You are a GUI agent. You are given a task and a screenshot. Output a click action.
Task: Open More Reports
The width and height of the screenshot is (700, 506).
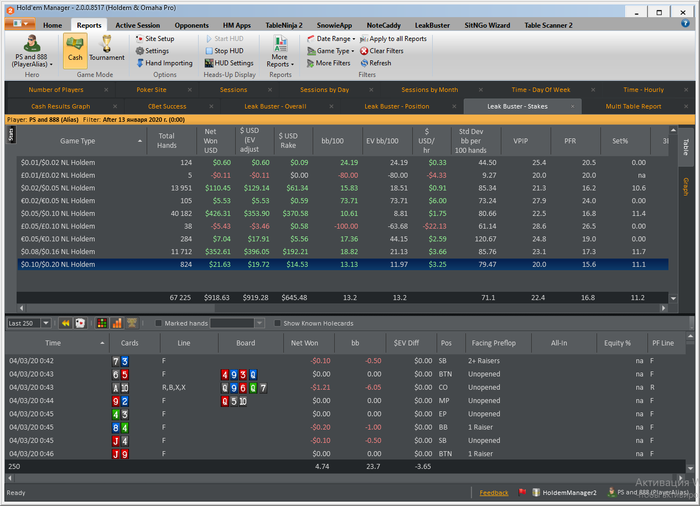click(280, 52)
